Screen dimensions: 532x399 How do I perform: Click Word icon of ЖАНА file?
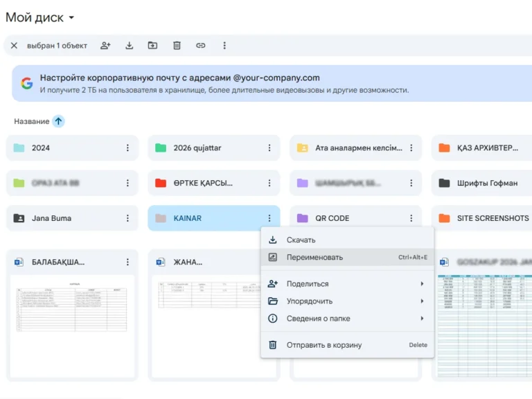(x=161, y=262)
